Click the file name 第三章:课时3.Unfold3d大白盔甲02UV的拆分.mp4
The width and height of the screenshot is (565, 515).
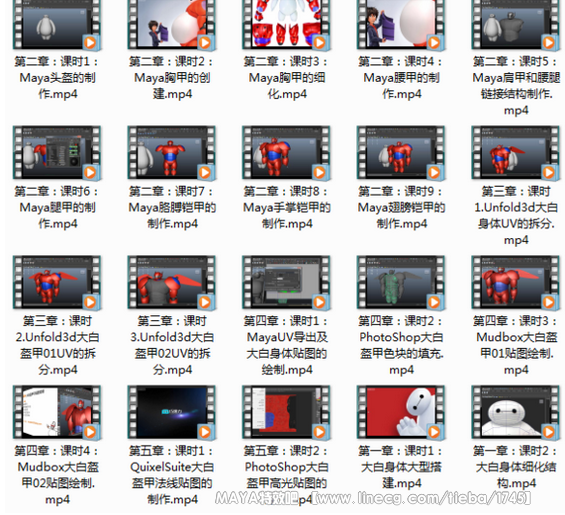pos(172,345)
